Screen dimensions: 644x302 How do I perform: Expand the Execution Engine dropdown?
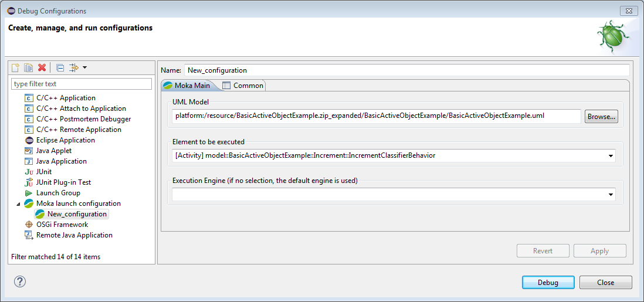click(611, 195)
